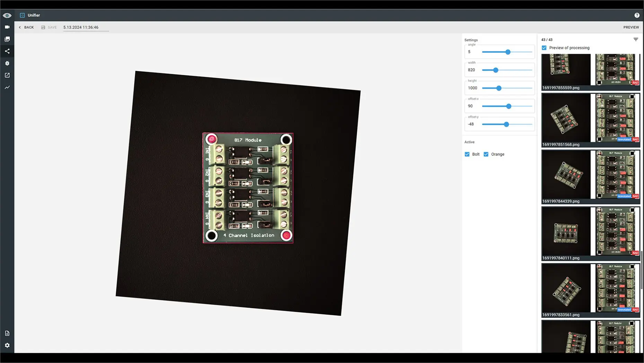Open the export sidebar icon
644x363 pixels.
point(7,75)
